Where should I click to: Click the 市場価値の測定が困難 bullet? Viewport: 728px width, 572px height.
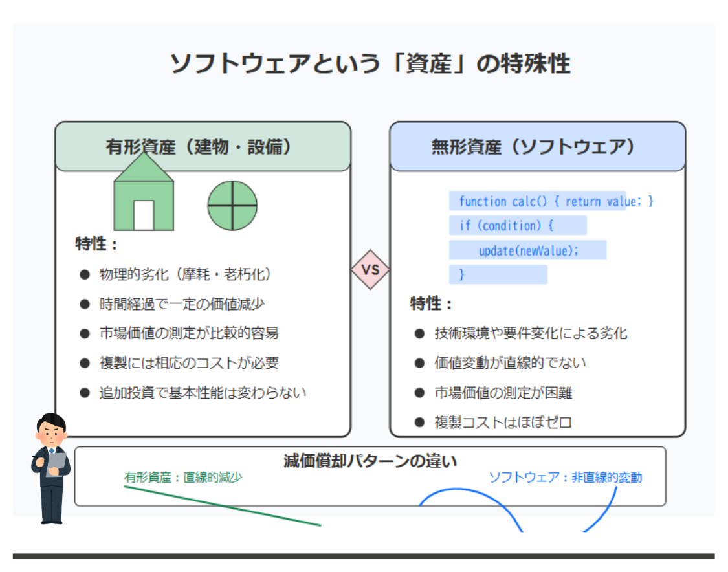point(494,393)
